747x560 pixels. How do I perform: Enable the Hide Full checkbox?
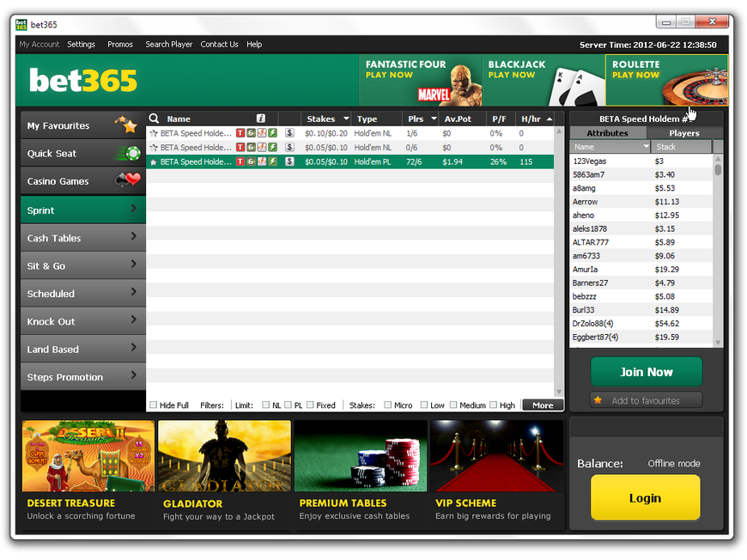(154, 405)
